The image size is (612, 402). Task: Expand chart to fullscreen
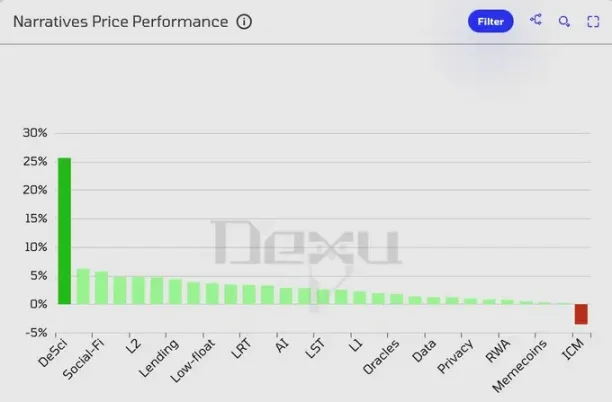pos(592,20)
